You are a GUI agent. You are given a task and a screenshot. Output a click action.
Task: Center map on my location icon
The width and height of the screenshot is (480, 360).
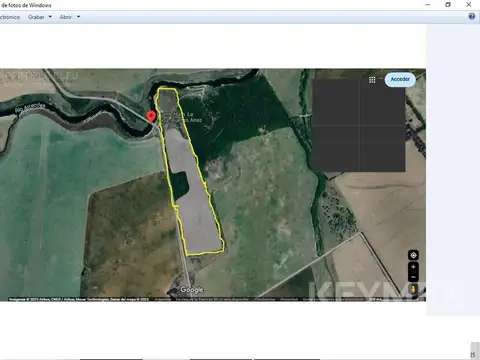[x=413, y=255]
